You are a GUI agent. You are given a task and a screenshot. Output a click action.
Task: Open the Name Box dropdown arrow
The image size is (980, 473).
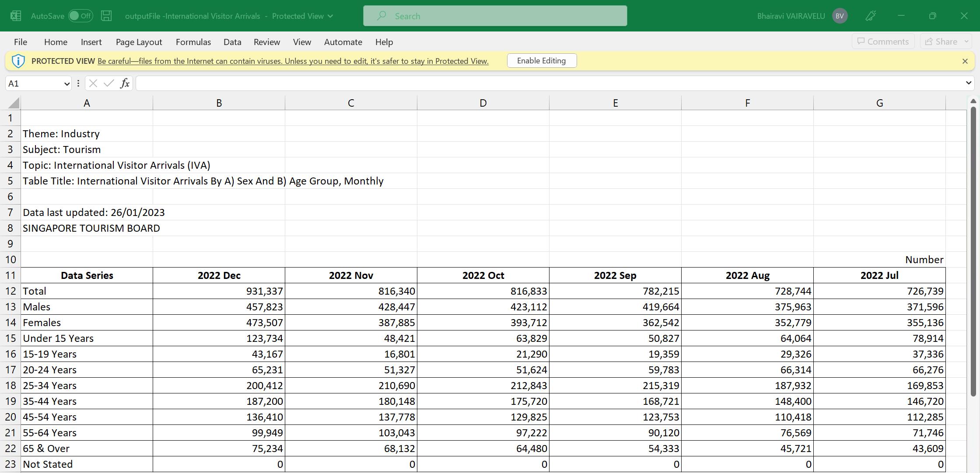[67, 83]
